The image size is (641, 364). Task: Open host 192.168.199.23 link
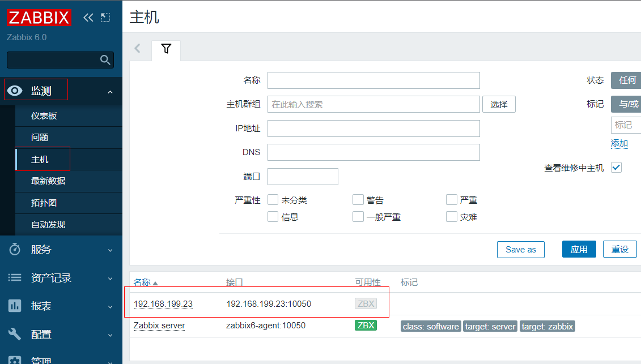(x=163, y=304)
